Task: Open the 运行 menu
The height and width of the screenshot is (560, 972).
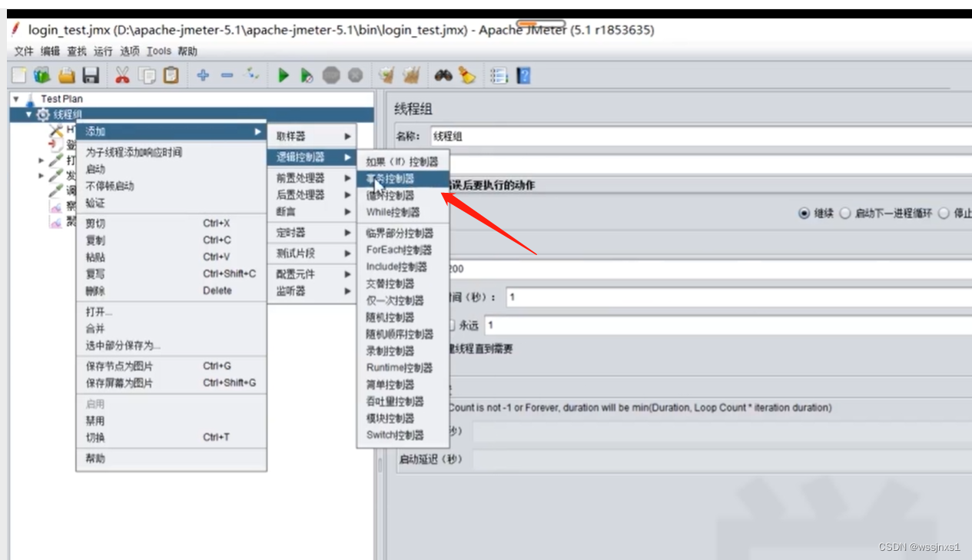Action: click(103, 51)
